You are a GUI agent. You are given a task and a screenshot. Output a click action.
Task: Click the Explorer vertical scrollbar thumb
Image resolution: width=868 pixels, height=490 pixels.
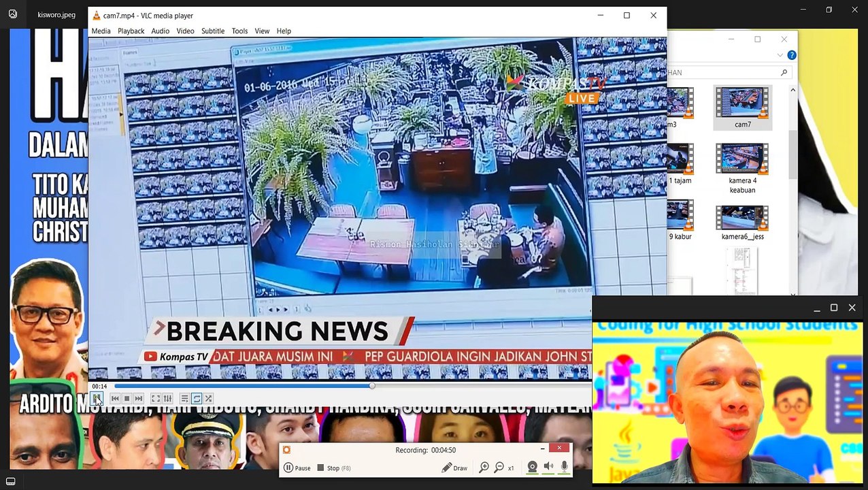click(792, 153)
